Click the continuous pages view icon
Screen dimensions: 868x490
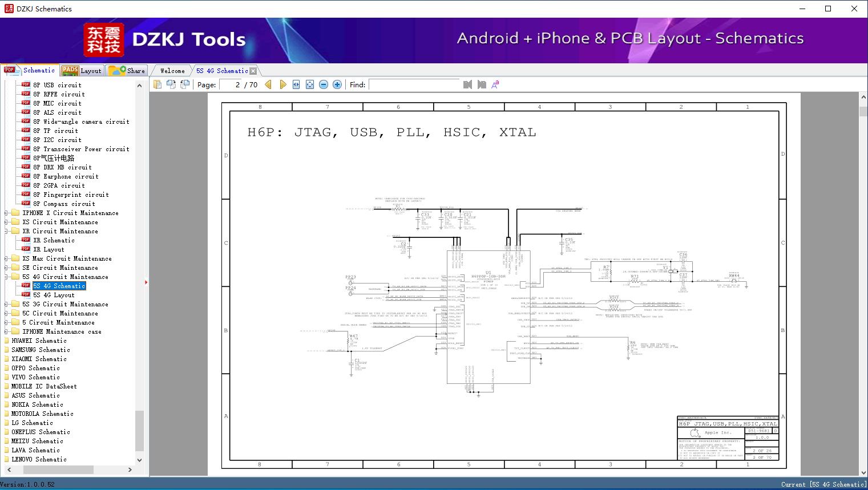(184, 84)
